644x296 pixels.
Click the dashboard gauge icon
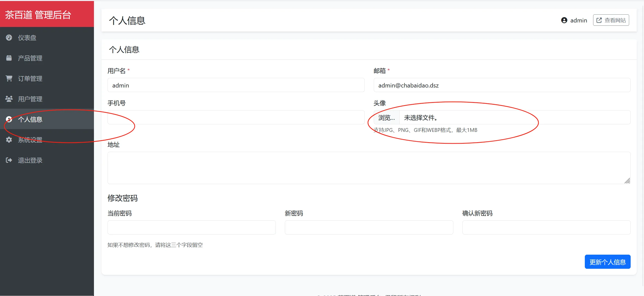click(x=9, y=38)
